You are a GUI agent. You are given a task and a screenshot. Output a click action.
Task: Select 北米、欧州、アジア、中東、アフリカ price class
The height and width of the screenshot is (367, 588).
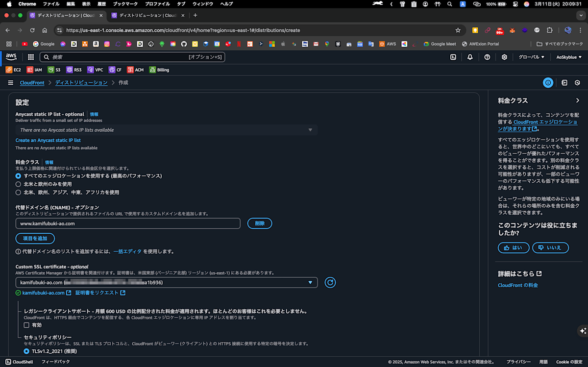coord(18,192)
